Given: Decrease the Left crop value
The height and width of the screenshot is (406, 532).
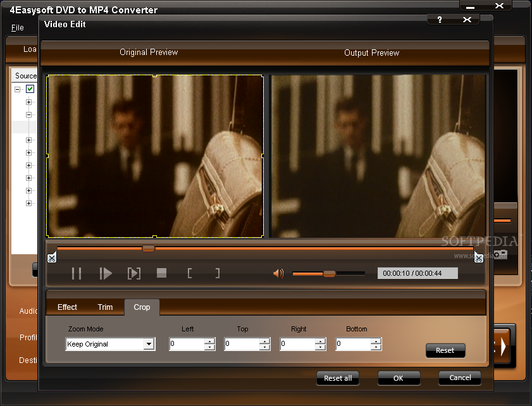Looking at the screenshot, I should (x=209, y=347).
